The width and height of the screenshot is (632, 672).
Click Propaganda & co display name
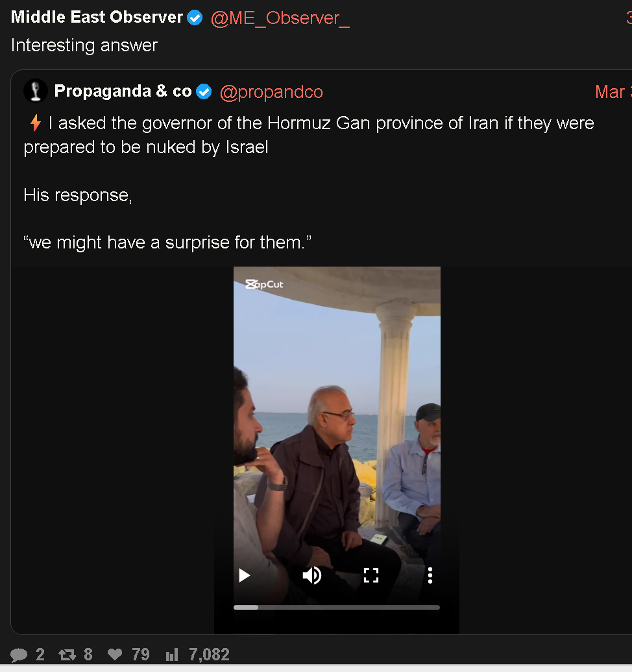pos(123,91)
